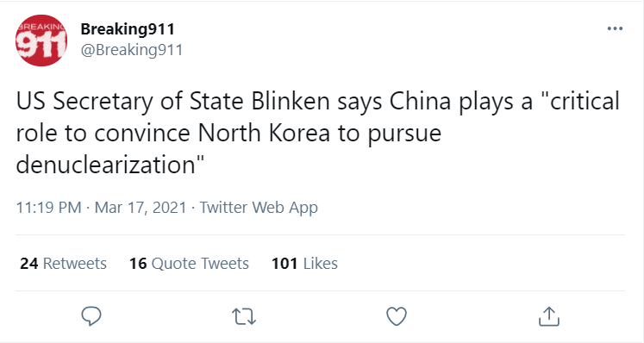Screen dimensions: 644x343
Task: Click the retweet arrows icon
Action: (x=244, y=316)
